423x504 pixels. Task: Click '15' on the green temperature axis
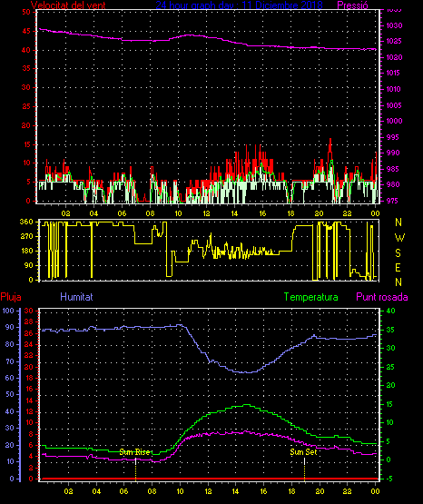[x=389, y=404]
